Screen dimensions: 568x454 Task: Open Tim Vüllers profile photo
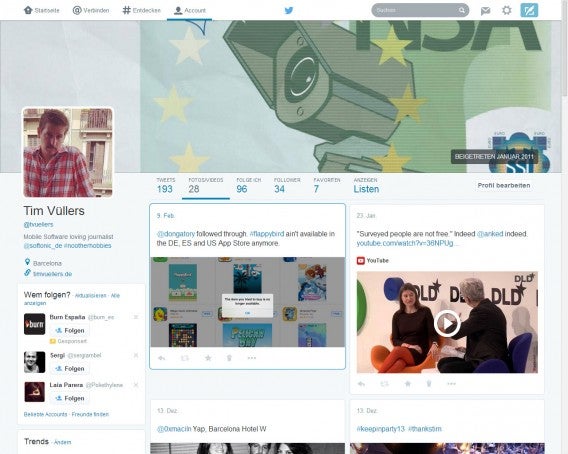(68, 152)
